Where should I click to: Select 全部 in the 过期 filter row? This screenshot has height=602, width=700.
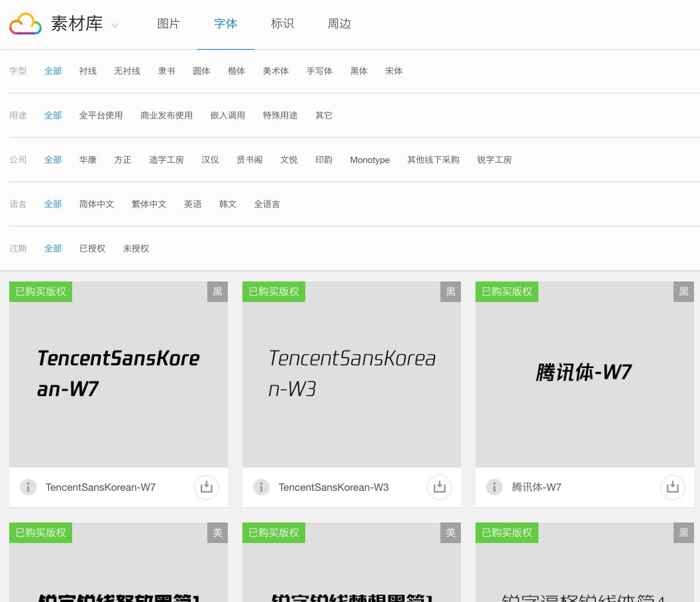tap(53, 248)
